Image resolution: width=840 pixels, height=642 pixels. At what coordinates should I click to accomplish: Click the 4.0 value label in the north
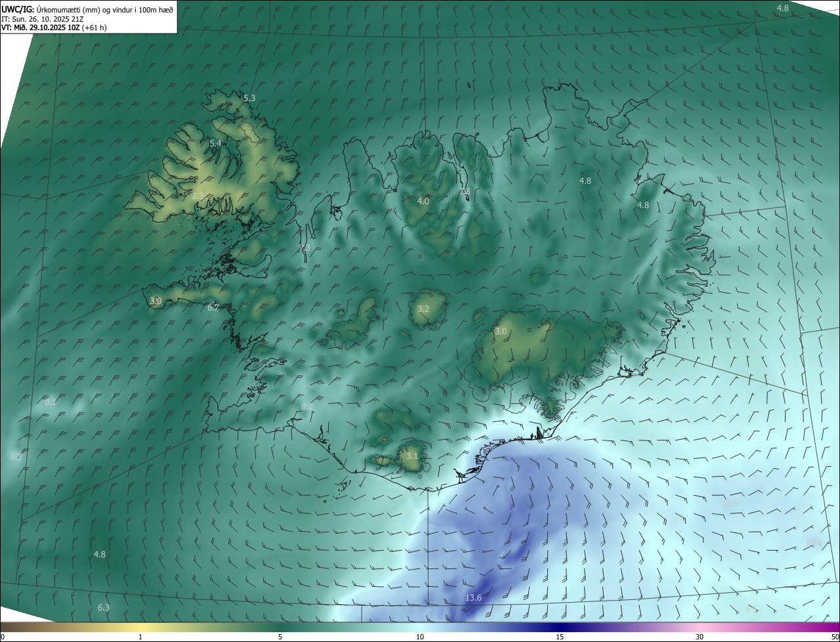pyautogui.click(x=423, y=201)
